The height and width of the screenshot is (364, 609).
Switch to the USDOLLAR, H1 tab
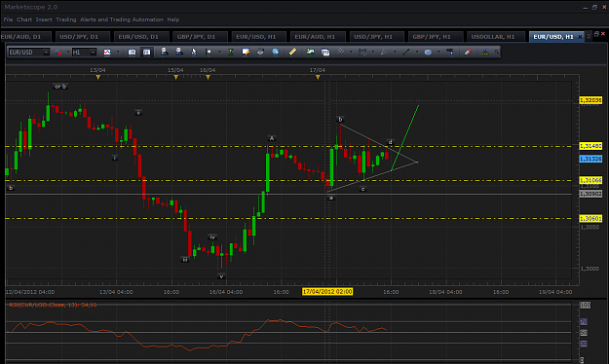[x=494, y=37]
